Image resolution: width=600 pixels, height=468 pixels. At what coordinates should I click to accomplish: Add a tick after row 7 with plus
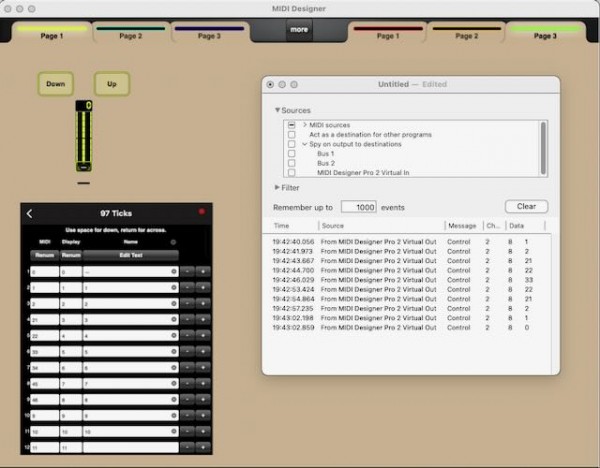pyautogui.click(x=203, y=367)
